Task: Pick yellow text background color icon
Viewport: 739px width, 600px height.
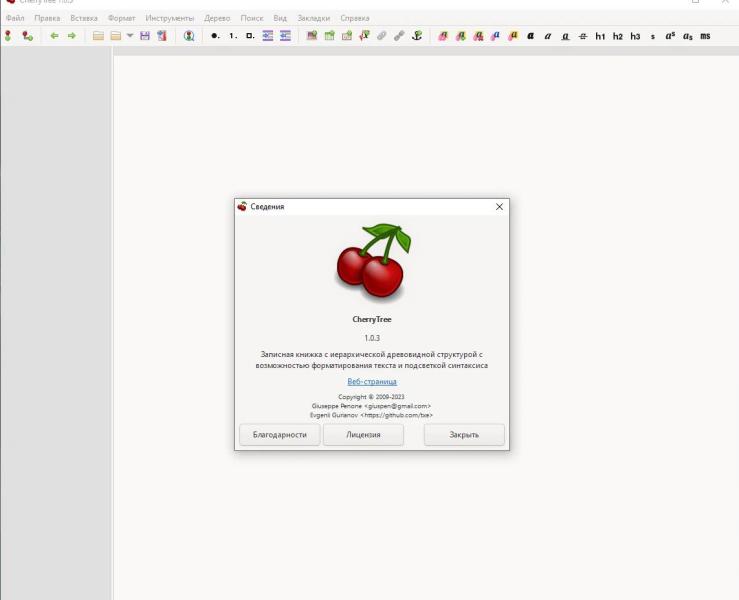Action: (x=513, y=36)
